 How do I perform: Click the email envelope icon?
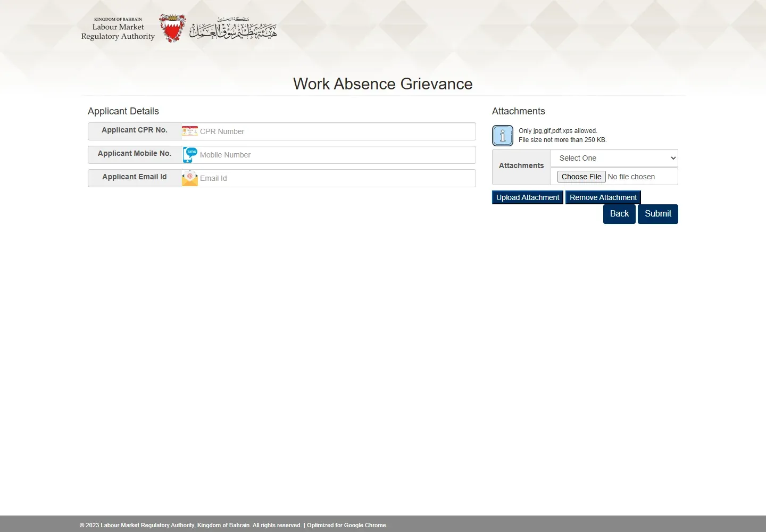[x=190, y=178]
